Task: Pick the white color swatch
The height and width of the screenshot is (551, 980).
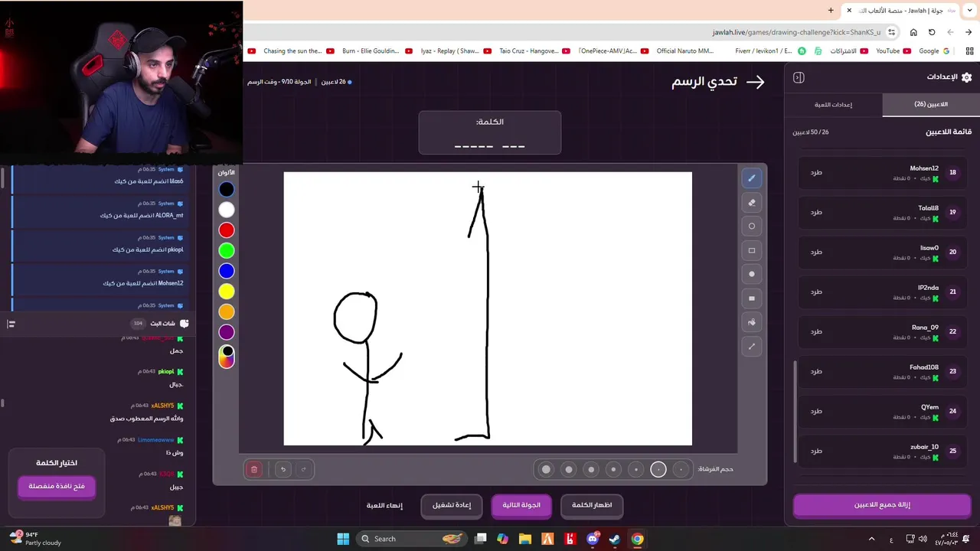Action: pyautogui.click(x=227, y=210)
